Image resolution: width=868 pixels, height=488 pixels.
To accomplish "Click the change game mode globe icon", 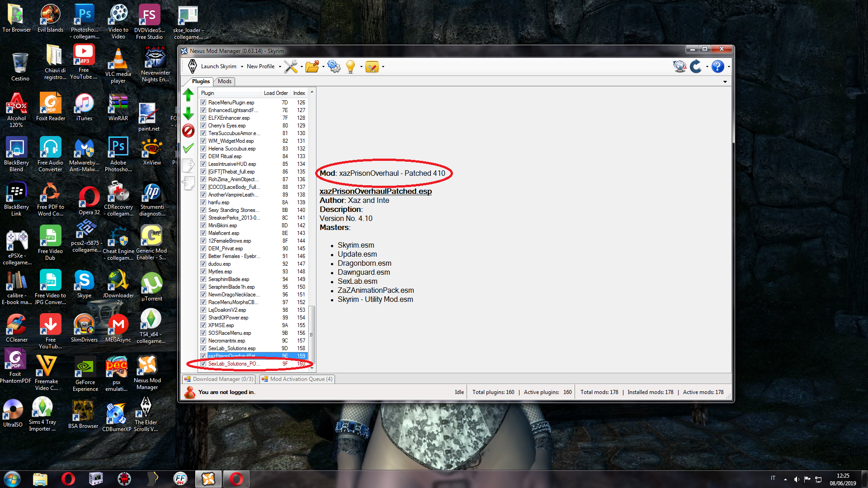I will point(679,66).
